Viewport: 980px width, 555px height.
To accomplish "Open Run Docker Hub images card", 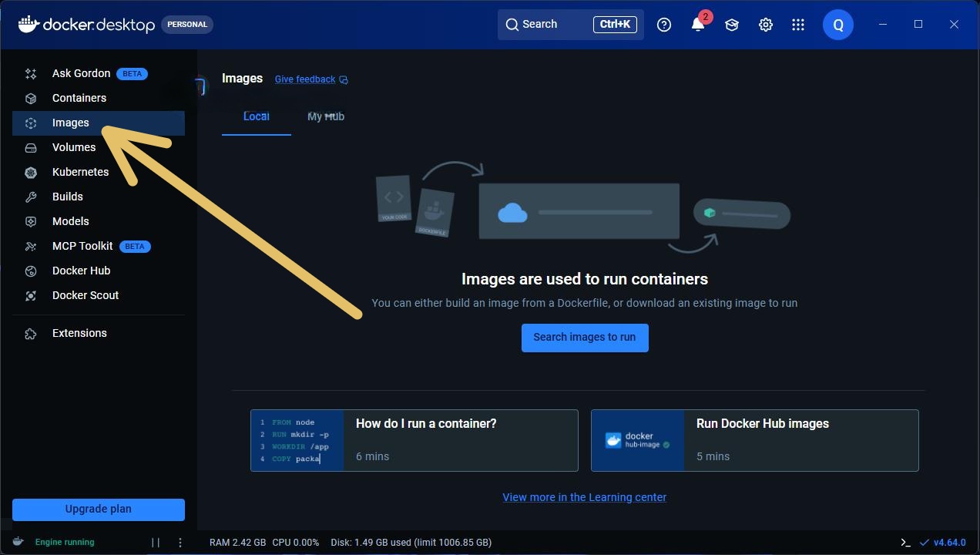I will pyautogui.click(x=755, y=441).
